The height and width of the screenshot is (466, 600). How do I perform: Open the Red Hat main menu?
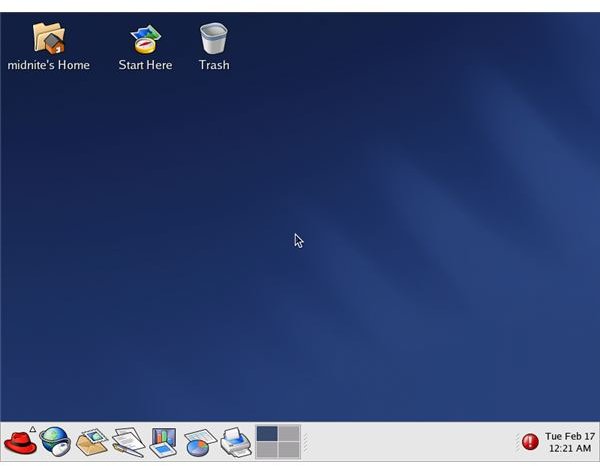point(20,442)
